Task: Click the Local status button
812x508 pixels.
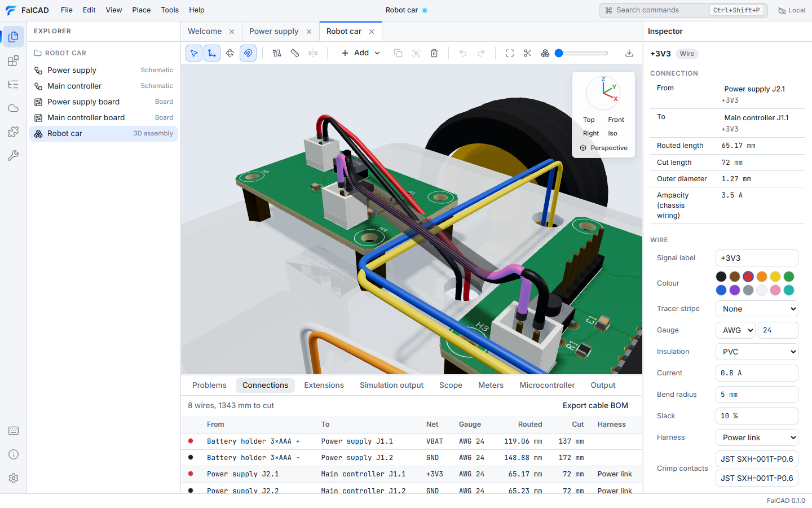Action: point(792,10)
